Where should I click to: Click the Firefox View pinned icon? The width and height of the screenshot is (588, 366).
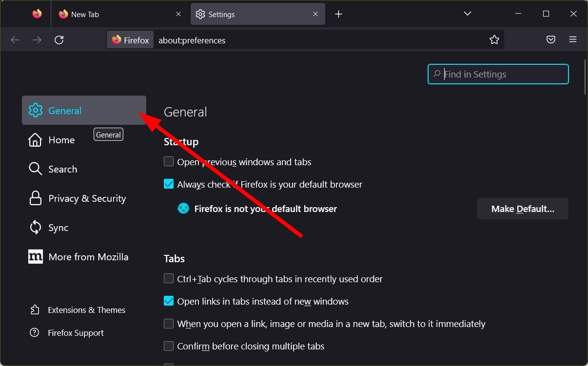[x=37, y=14]
